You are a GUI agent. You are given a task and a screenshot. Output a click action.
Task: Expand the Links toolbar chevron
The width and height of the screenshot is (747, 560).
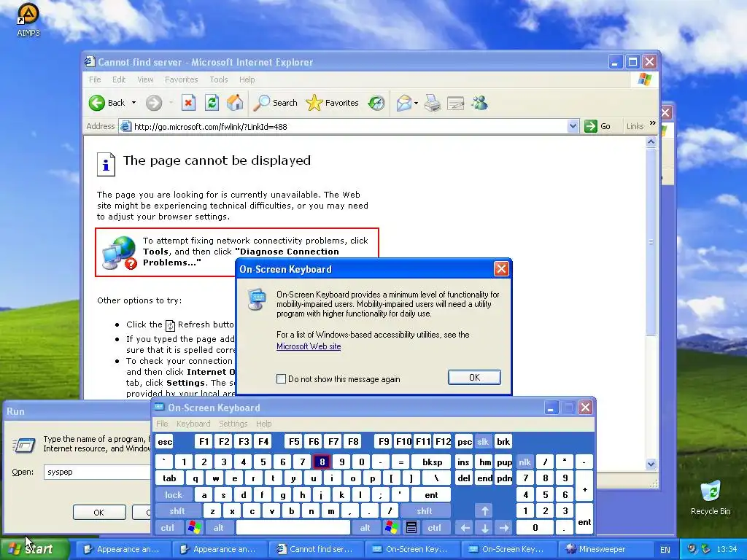(x=653, y=123)
